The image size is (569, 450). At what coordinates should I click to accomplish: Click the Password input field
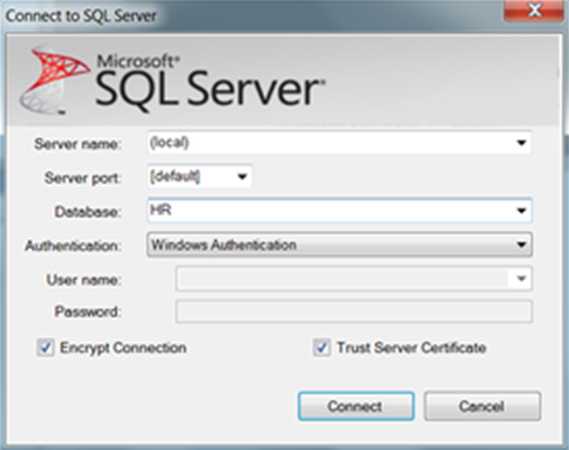point(354,311)
